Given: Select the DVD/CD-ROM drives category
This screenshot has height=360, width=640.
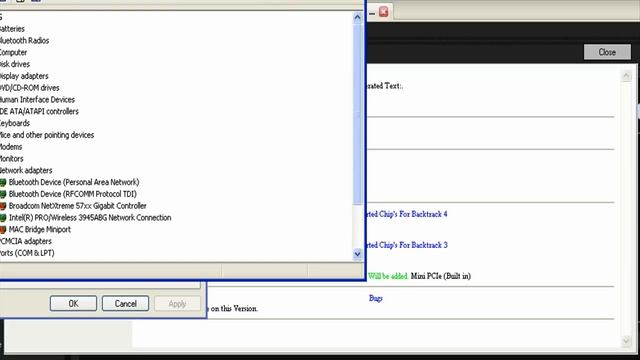Looking at the screenshot, I should click(x=30, y=88).
